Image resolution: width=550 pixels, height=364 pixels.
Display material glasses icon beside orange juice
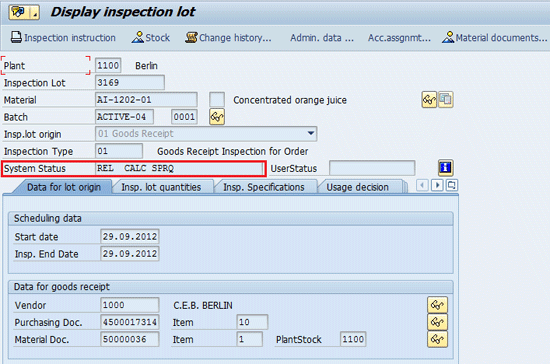(429, 100)
